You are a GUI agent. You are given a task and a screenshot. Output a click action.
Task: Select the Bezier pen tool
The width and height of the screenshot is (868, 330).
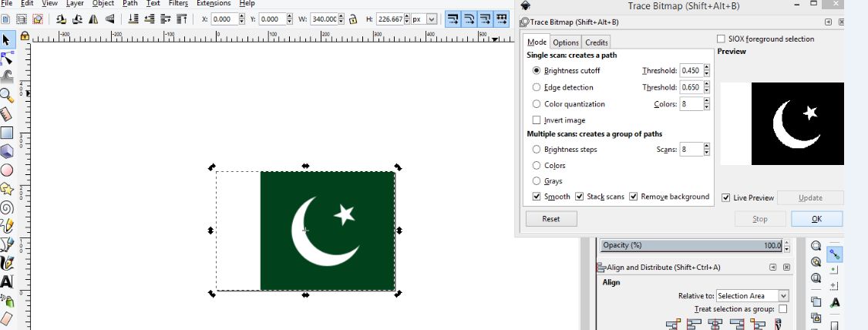(x=6, y=244)
